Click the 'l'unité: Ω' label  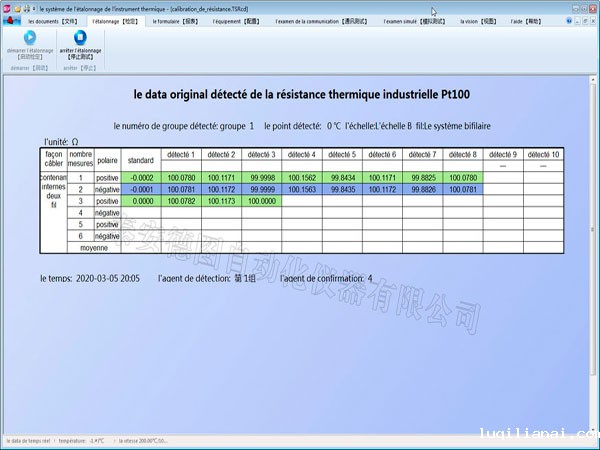point(61,142)
